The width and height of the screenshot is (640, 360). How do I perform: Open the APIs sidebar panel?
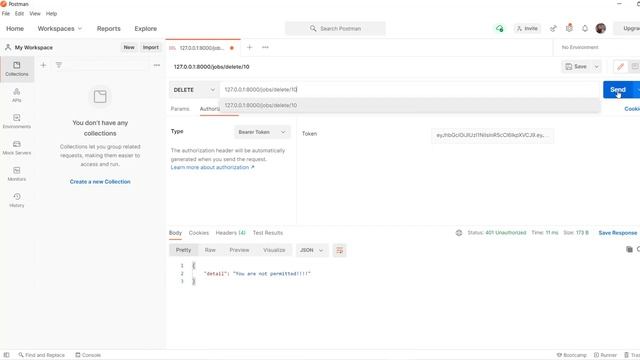tap(17, 95)
